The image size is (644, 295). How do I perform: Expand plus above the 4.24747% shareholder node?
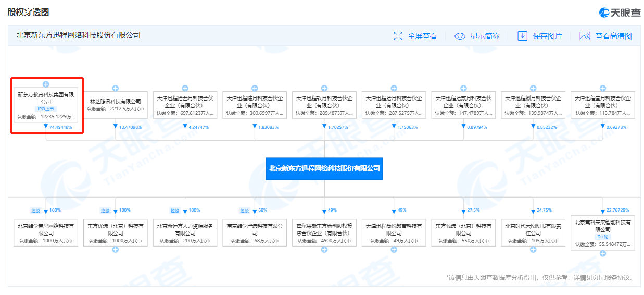pyautogui.click(x=185, y=88)
